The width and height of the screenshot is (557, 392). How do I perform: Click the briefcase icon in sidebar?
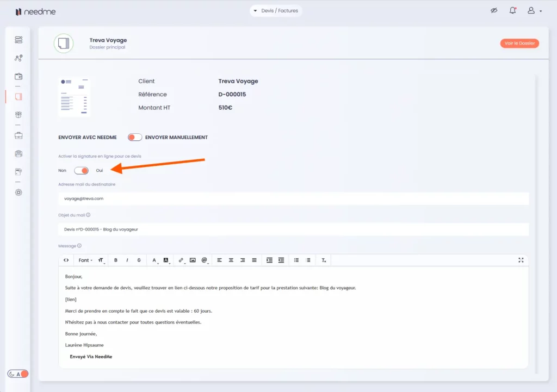click(x=18, y=135)
